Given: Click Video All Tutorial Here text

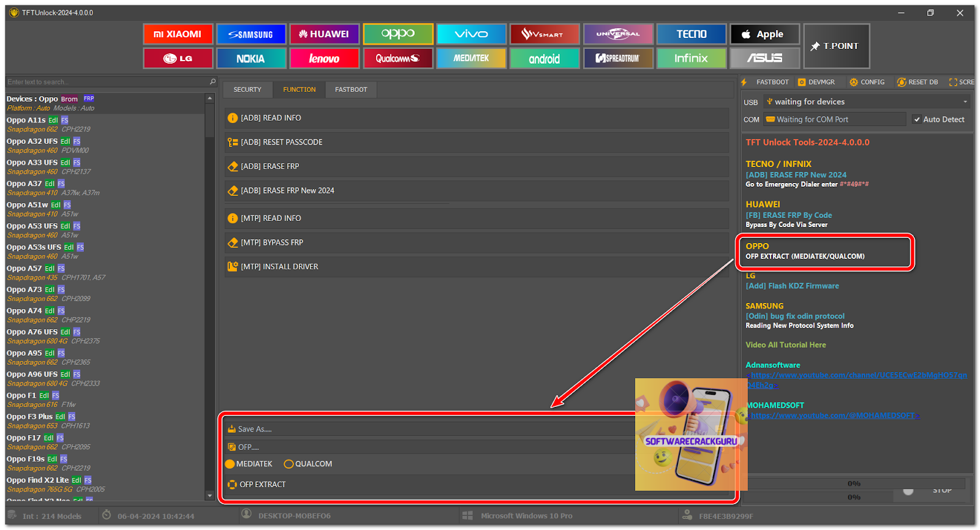Looking at the screenshot, I should point(786,345).
